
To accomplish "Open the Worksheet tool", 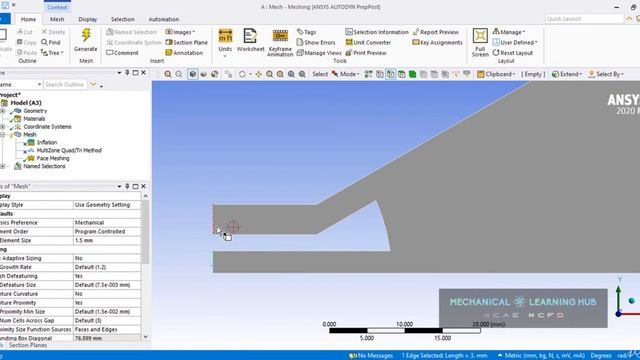I will (x=250, y=40).
